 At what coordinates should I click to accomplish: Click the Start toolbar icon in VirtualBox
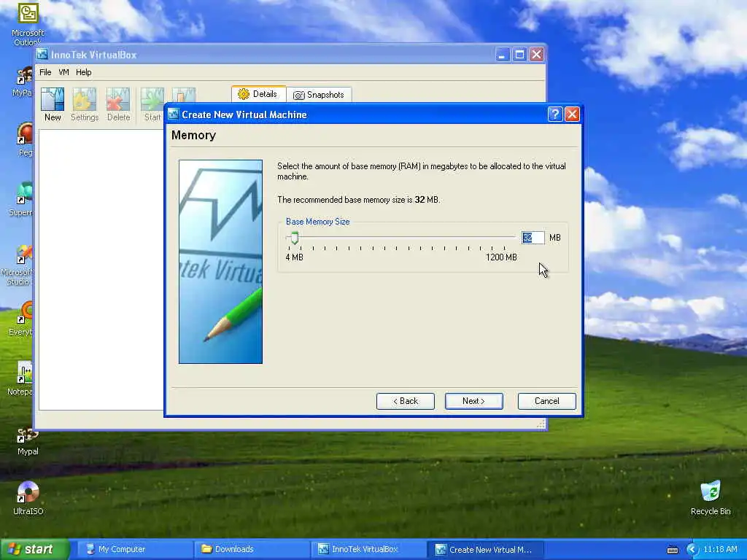[152, 105]
